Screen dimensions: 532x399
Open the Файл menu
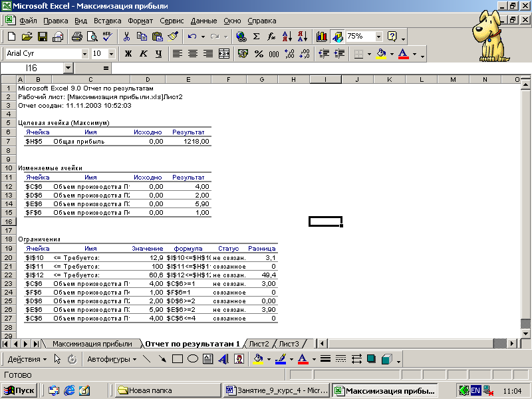click(28, 21)
